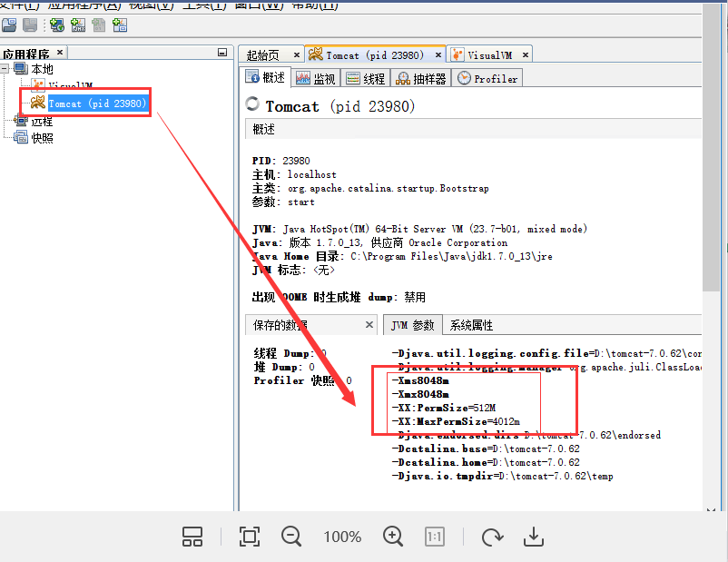The width and height of the screenshot is (728, 562).
Task: Click the 1:1 actual size icon
Action: [435, 537]
